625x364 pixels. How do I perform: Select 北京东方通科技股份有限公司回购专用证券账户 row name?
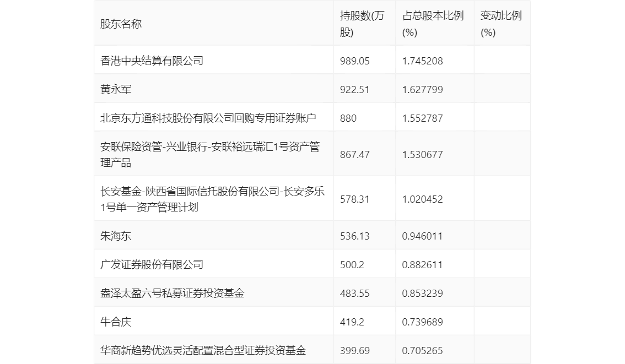pos(208,118)
